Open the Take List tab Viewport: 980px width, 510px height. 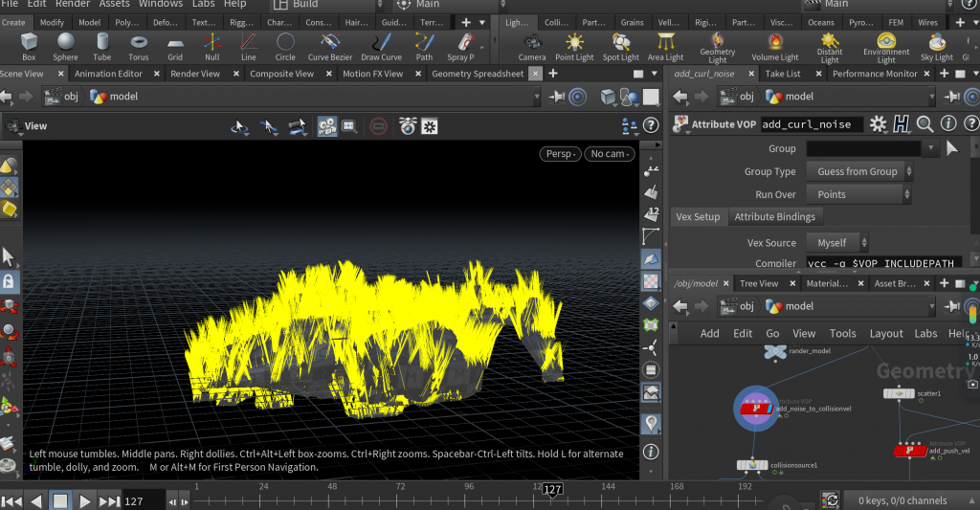tap(783, 74)
